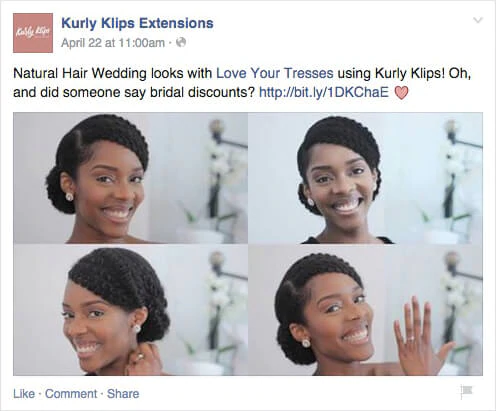The width and height of the screenshot is (496, 411).
Task: Open bottom-left photo with hand at neck
Action: [130, 310]
